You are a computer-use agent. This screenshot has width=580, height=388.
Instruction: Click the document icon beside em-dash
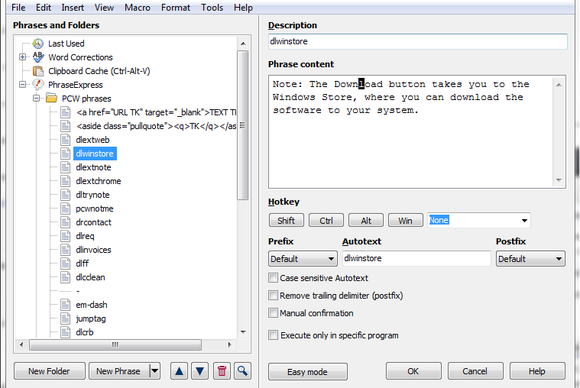pyautogui.click(x=65, y=305)
